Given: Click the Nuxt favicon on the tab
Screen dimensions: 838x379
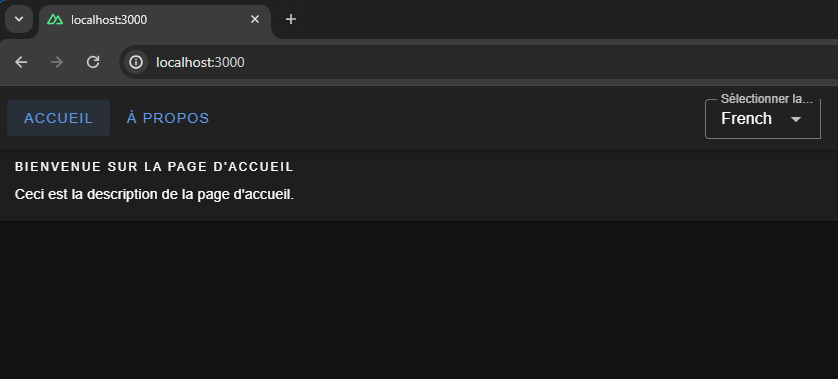Looking at the screenshot, I should (x=55, y=20).
